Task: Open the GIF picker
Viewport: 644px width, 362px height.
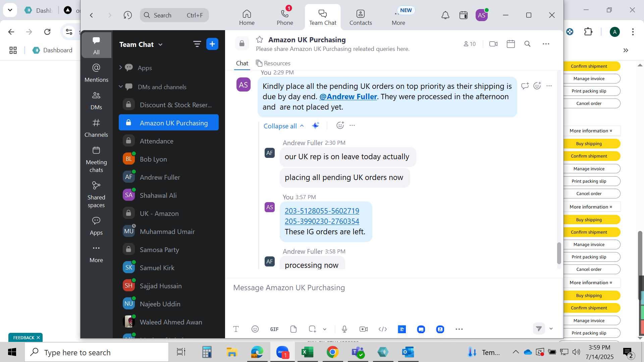Action: click(274, 329)
